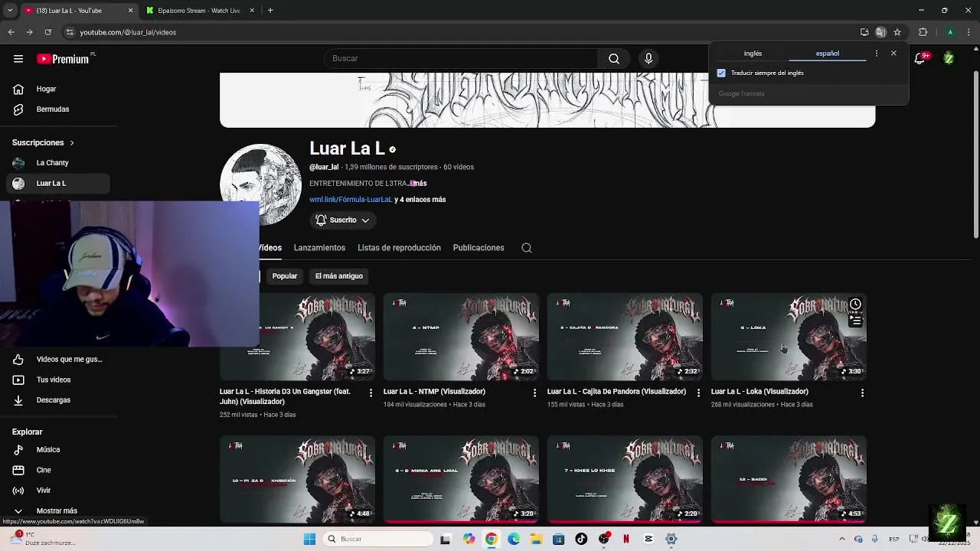
Task: Select the español language tab
Action: pyautogui.click(x=828, y=54)
